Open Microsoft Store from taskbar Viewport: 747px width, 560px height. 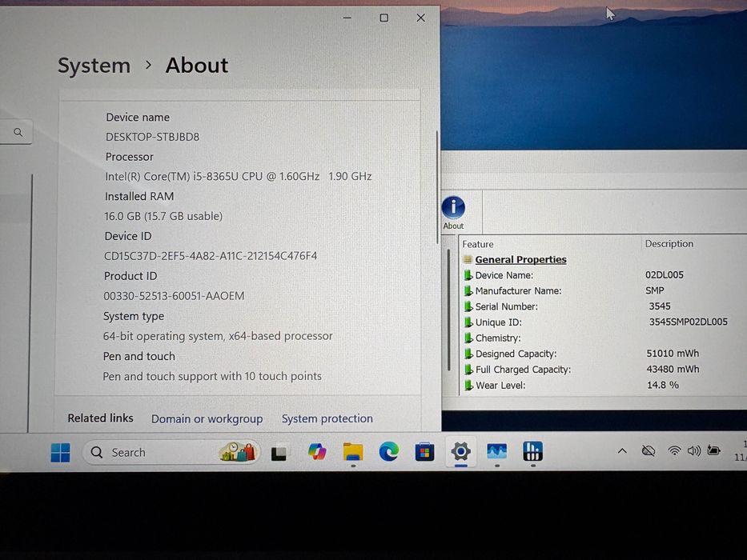(424, 452)
